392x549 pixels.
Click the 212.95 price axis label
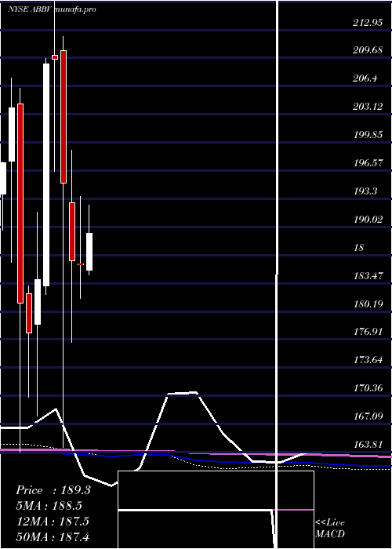(x=368, y=23)
